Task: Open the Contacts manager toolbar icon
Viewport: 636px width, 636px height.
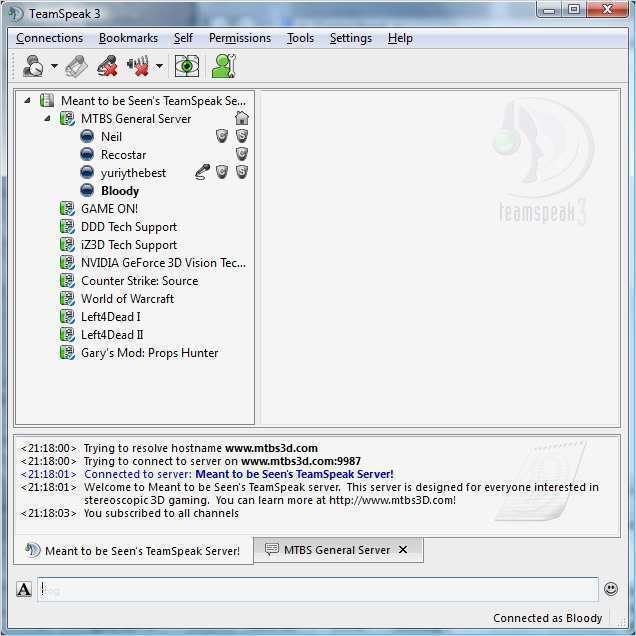Action: point(223,66)
